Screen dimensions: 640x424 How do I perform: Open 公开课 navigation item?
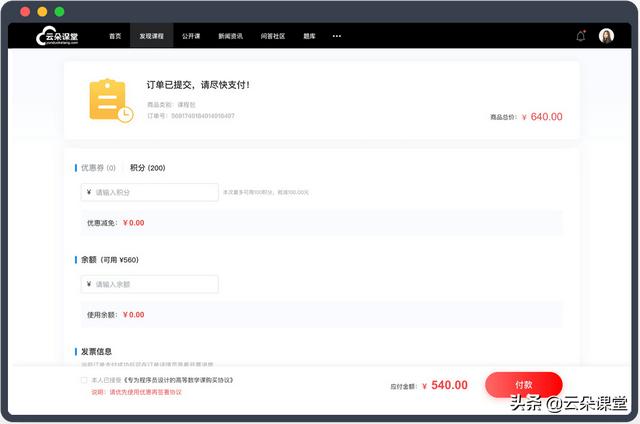190,36
